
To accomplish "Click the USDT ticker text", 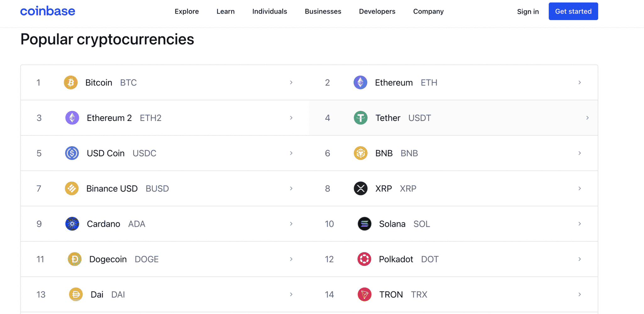I will (419, 118).
